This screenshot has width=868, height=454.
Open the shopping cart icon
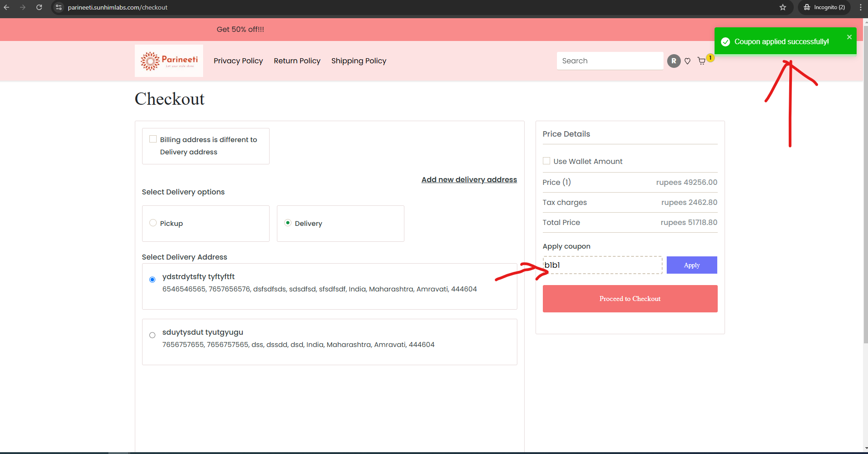tap(702, 61)
